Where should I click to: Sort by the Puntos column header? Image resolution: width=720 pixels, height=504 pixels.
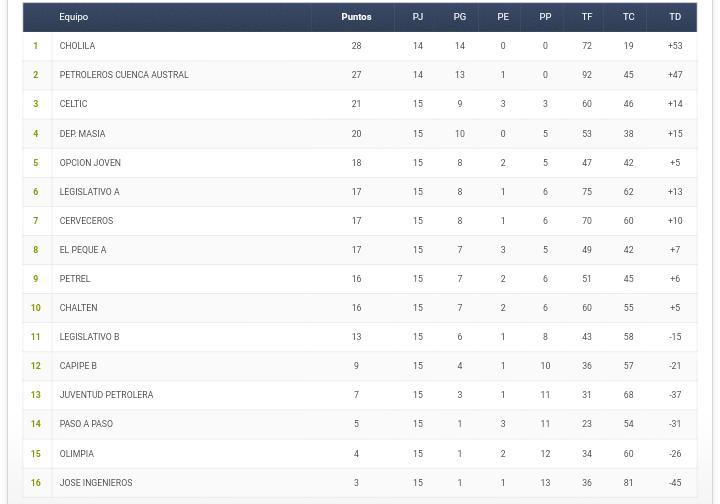pyautogui.click(x=355, y=17)
